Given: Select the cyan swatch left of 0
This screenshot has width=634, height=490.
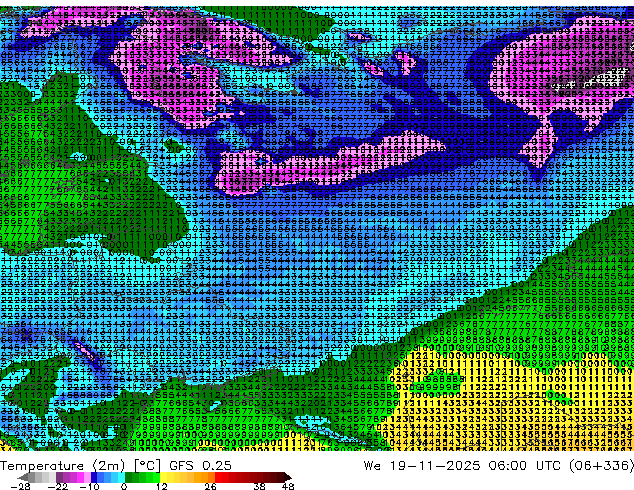Looking at the screenshot, I should click(x=121, y=477).
